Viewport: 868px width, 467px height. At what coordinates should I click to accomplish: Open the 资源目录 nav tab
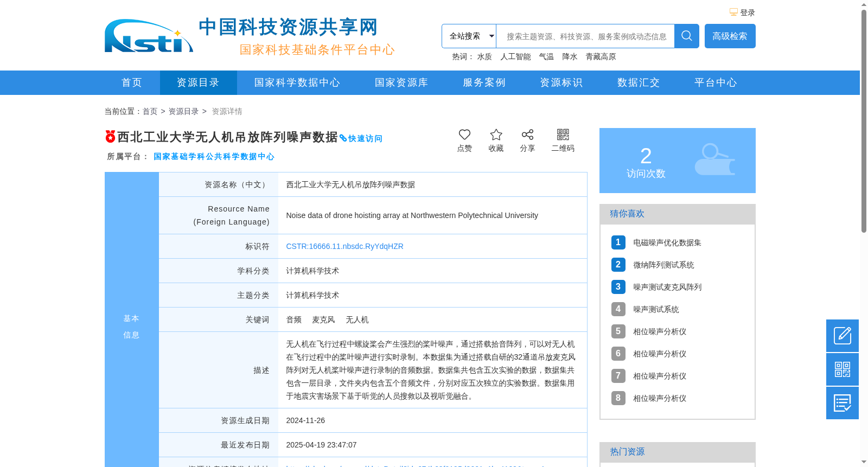click(198, 82)
